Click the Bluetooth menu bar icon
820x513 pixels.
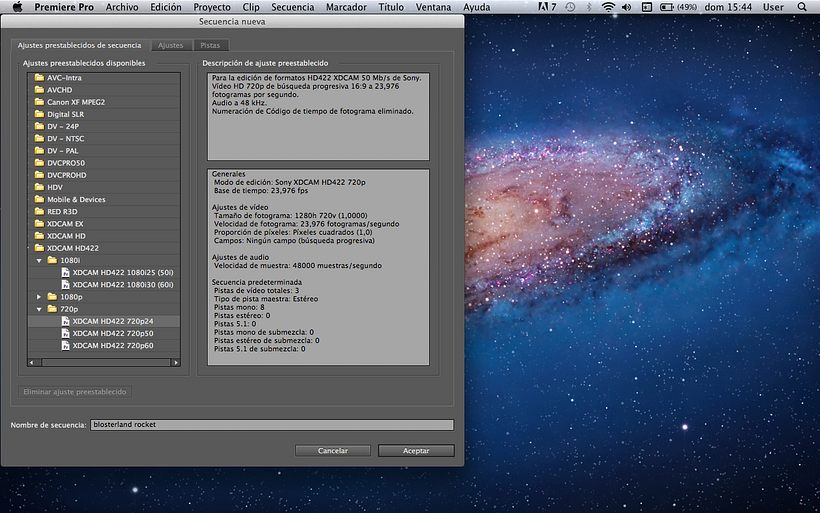click(589, 7)
